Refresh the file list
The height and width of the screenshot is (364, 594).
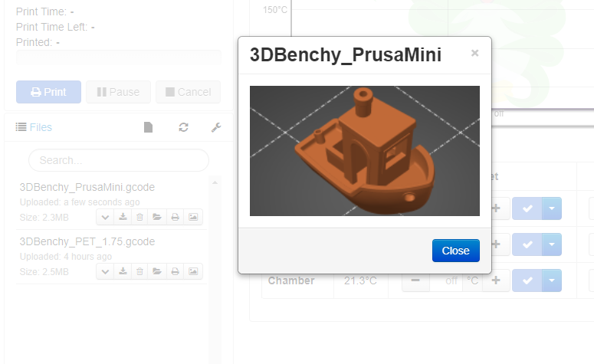(x=184, y=127)
